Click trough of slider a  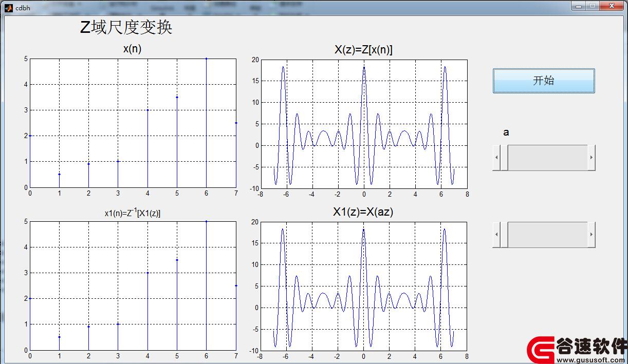point(548,158)
